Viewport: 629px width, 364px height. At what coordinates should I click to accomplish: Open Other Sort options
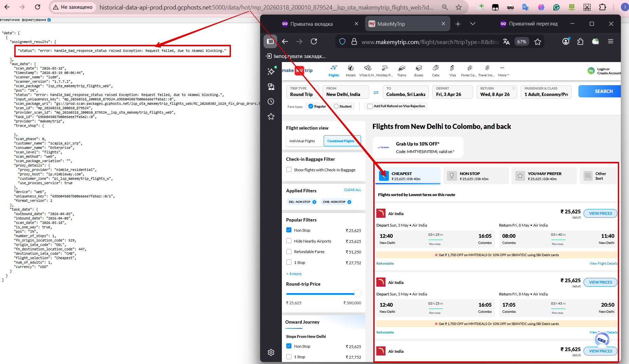point(598,176)
